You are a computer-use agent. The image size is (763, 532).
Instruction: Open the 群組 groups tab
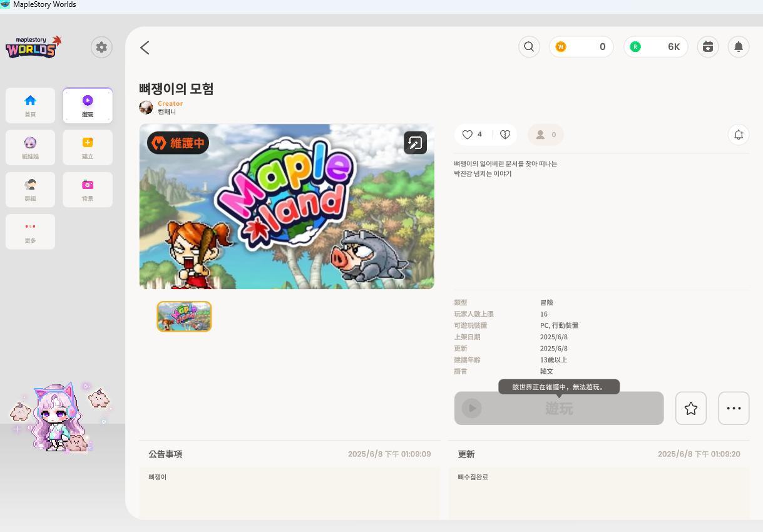(x=30, y=190)
